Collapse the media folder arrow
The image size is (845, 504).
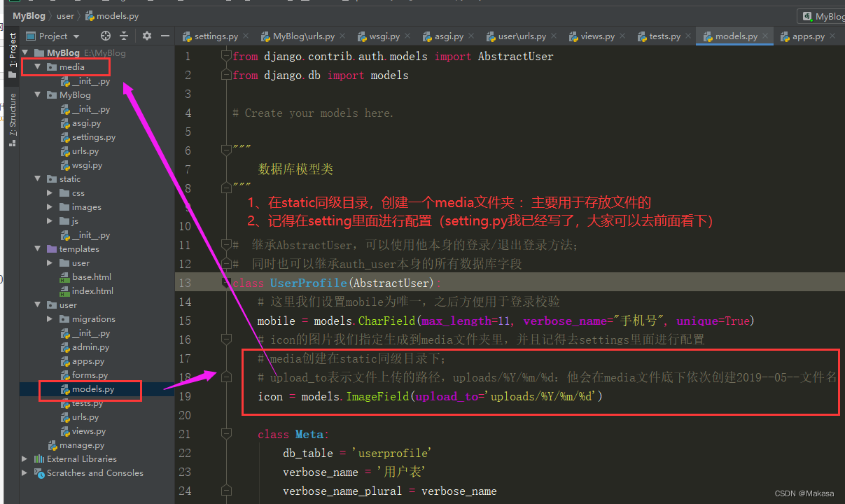tap(37, 67)
